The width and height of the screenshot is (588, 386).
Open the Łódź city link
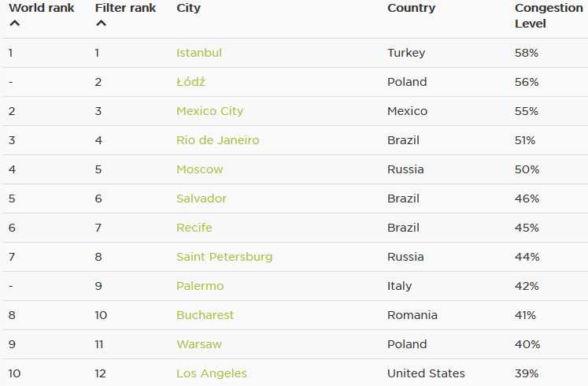(x=190, y=82)
